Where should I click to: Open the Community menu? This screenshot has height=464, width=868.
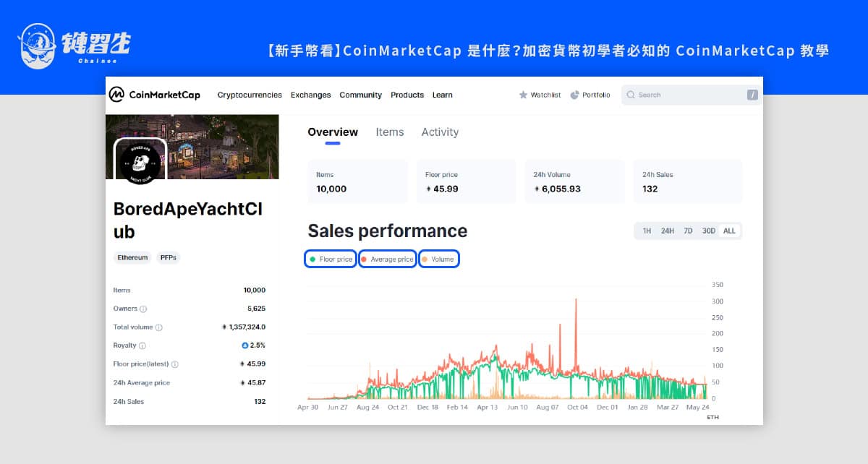[361, 95]
